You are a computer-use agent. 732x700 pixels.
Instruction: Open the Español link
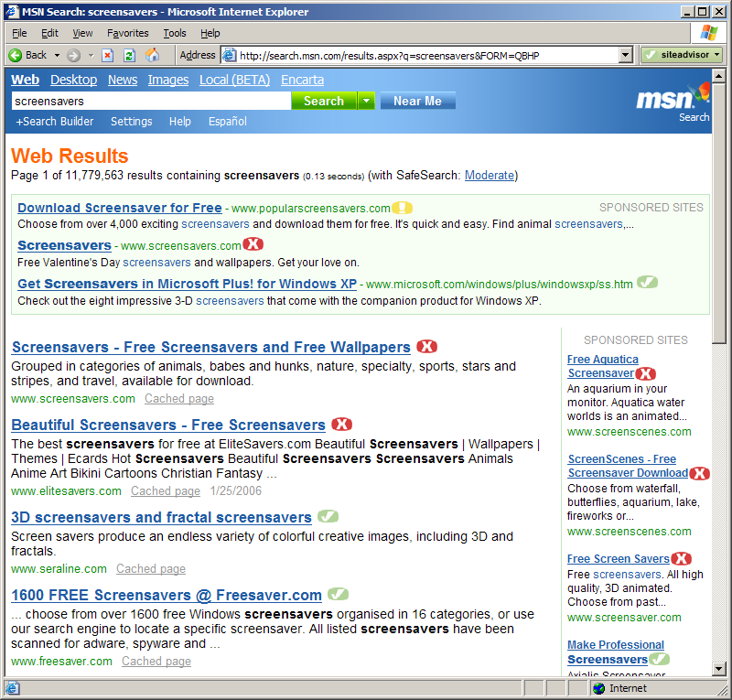tap(227, 122)
